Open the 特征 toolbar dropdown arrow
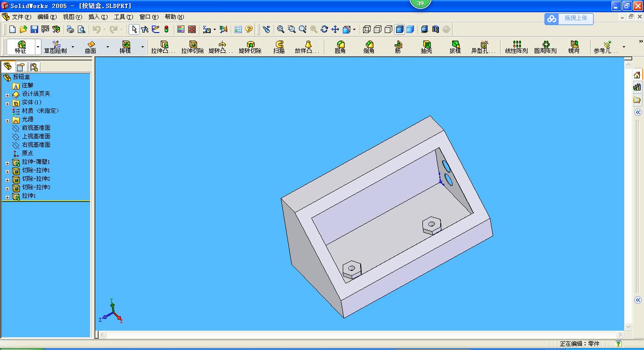The image size is (644, 350). coord(38,47)
